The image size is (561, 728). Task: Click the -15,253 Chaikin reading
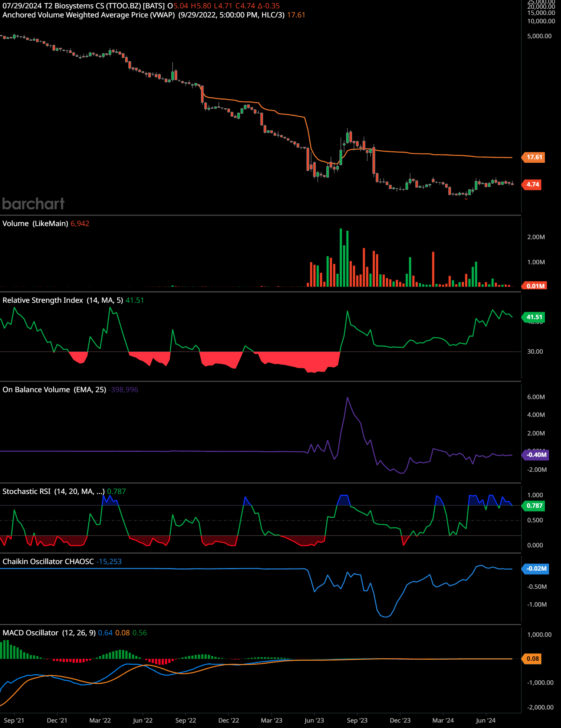point(109,562)
